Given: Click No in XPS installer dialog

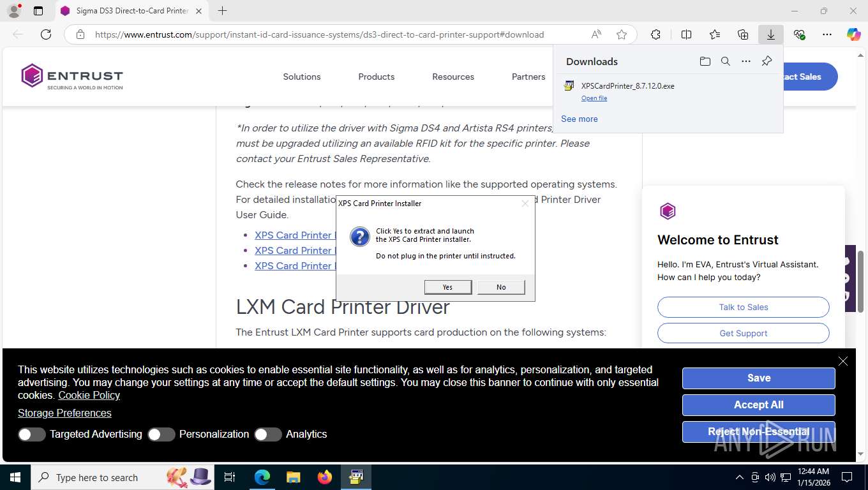Looking at the screenshot, I should [501, 287].
